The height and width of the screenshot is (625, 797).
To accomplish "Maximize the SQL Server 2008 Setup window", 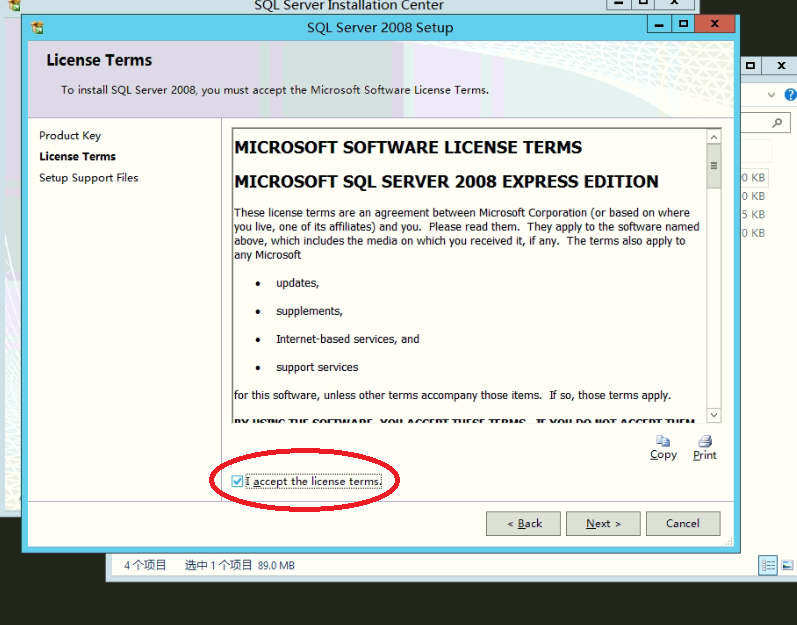I will point(684,24).
